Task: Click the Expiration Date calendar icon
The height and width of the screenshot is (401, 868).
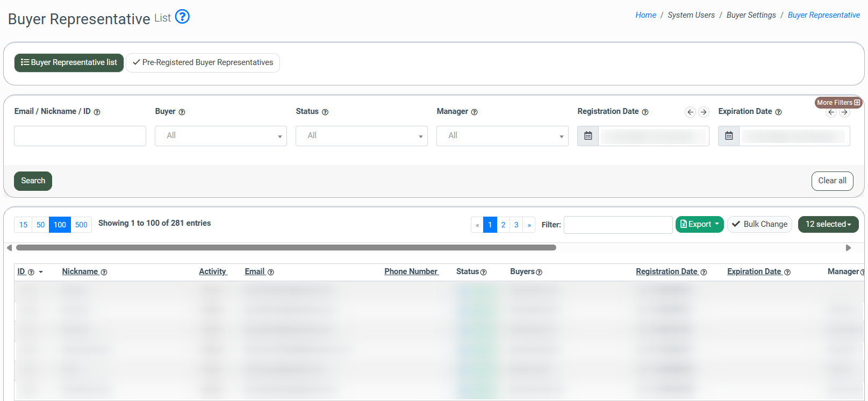Action: [x=729, y=136]
